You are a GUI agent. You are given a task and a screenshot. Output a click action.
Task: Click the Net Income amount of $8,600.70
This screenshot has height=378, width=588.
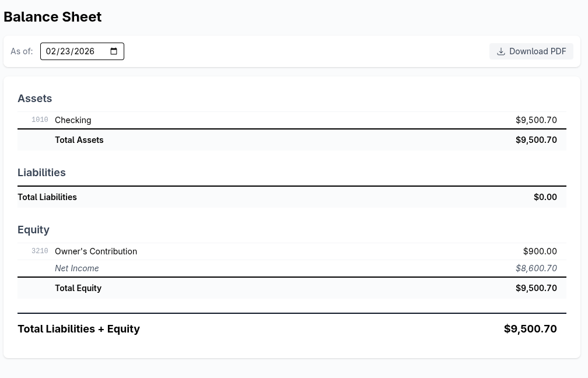536,268
